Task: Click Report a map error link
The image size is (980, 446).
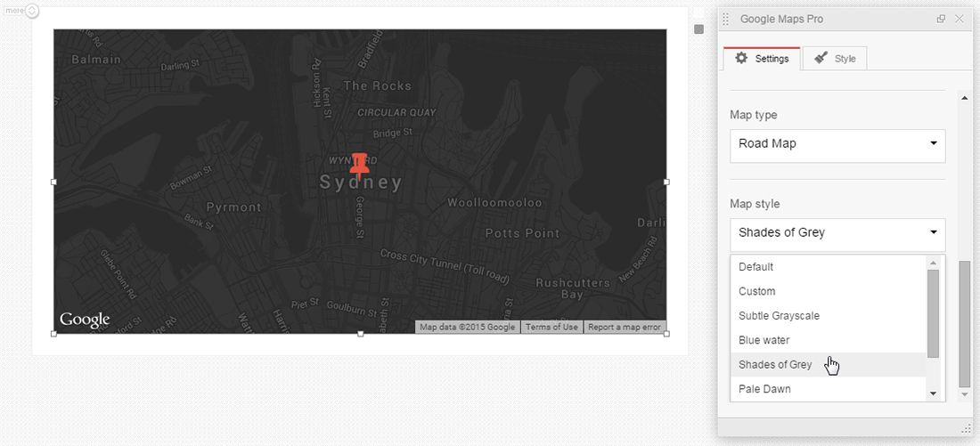Action: pyautogui.click(x=625, y=327)
